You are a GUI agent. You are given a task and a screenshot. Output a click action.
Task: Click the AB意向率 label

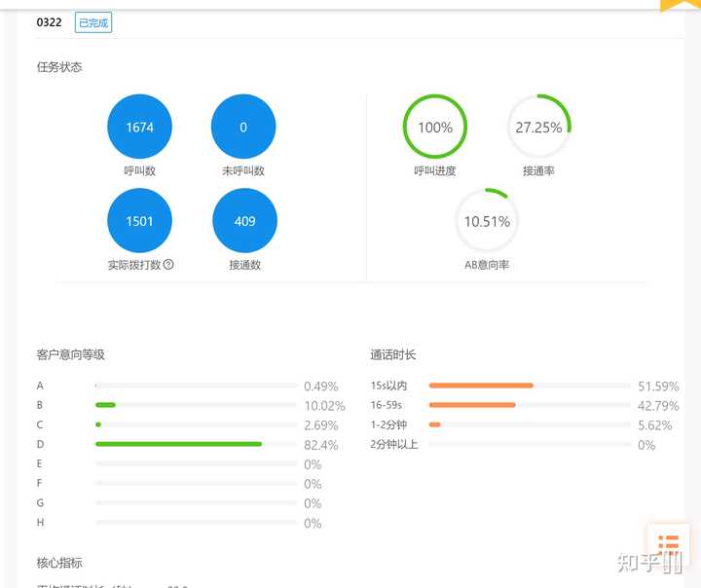[487, 265]
